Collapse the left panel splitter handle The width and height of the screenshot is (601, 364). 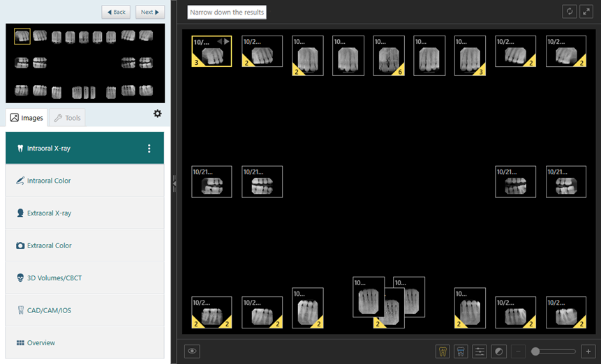(x=174, y=183)
